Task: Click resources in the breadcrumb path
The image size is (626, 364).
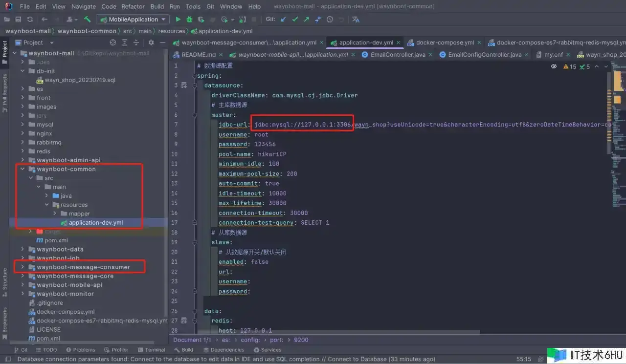Action: (x=172, y=31)
